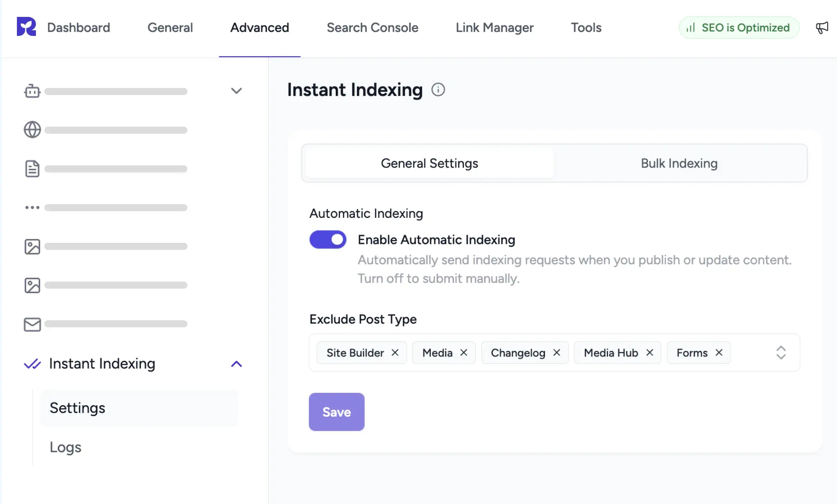Click the envelope sidebar icon
837x504 pixels.
point(32,324)
